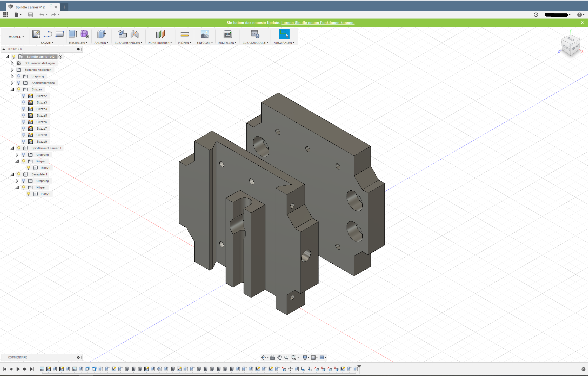Activate the Zoom magnifier tool
Viewport: 588px width, 376px height.
[x=286, y=357]
